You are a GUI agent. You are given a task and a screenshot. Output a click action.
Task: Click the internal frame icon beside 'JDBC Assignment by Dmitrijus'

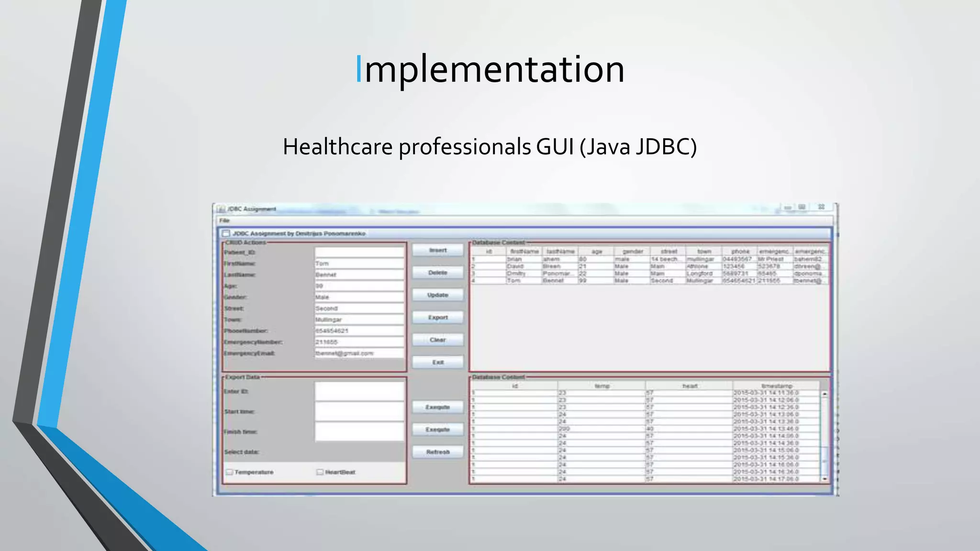pyautogui.click(x=226, y=233)
